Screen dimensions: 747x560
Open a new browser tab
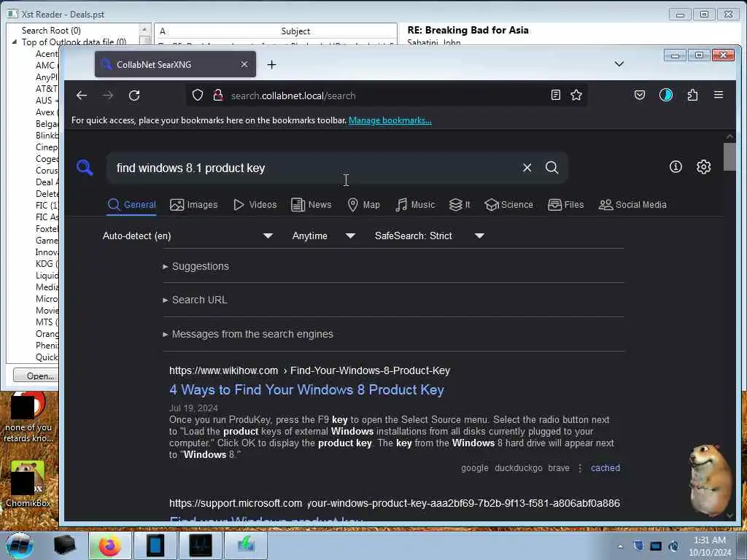271,64
